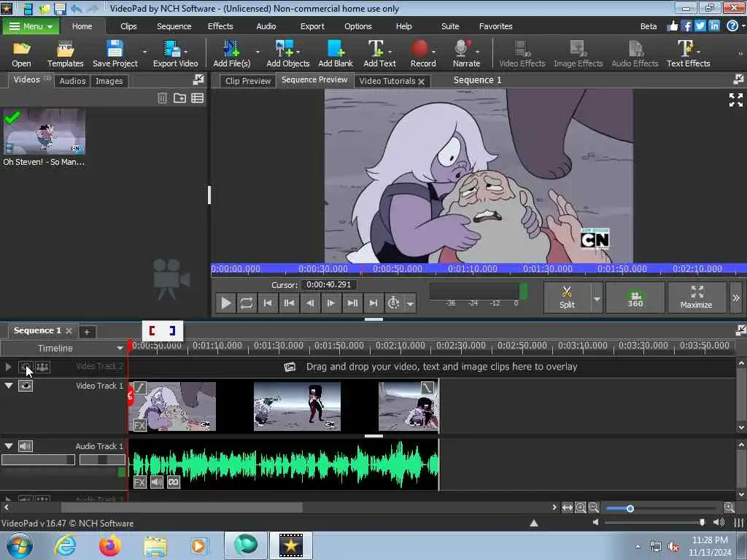Screen dimensions: 747x560
Task: Click the thumbs-up like icon
Action: (672, 26)
